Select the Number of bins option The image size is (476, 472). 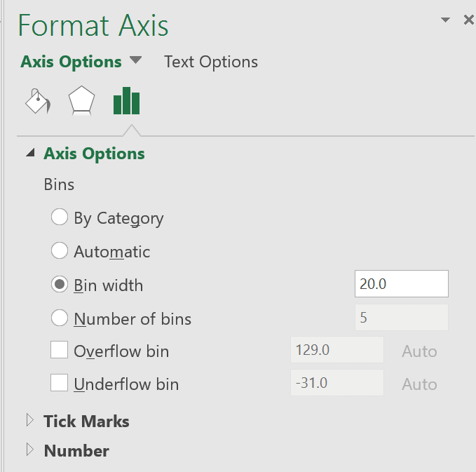pyautogui.click(x=60, y=318)
